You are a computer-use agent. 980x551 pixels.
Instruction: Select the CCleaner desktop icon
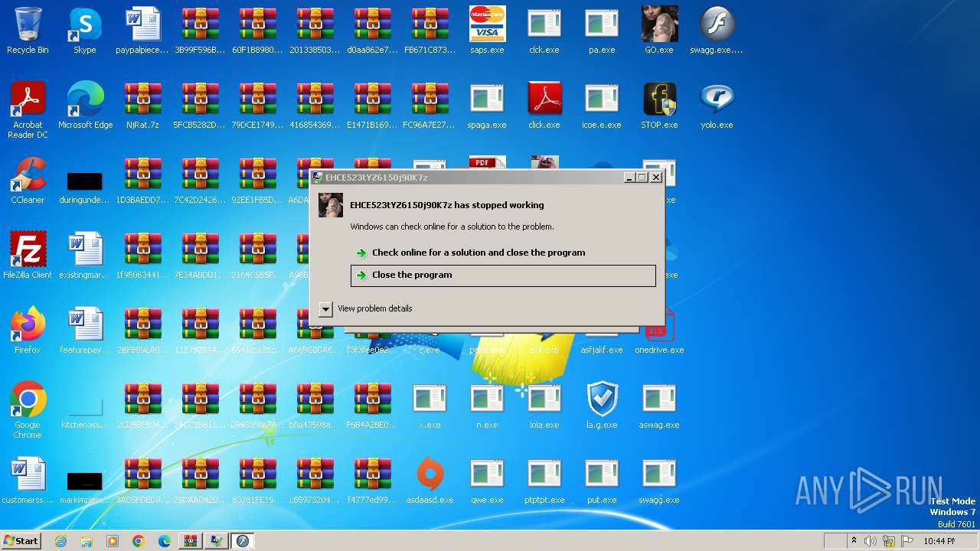(x=28, y=181)
